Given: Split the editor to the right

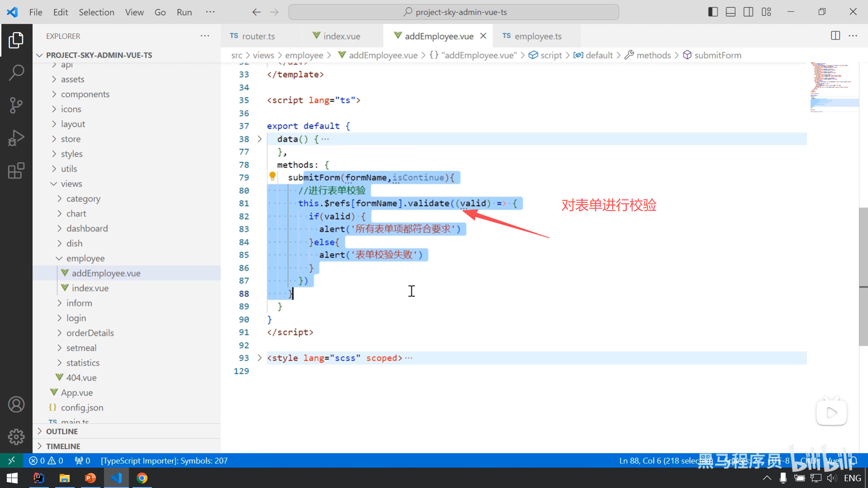Looking at the screenshot, I should pos(835,36).
